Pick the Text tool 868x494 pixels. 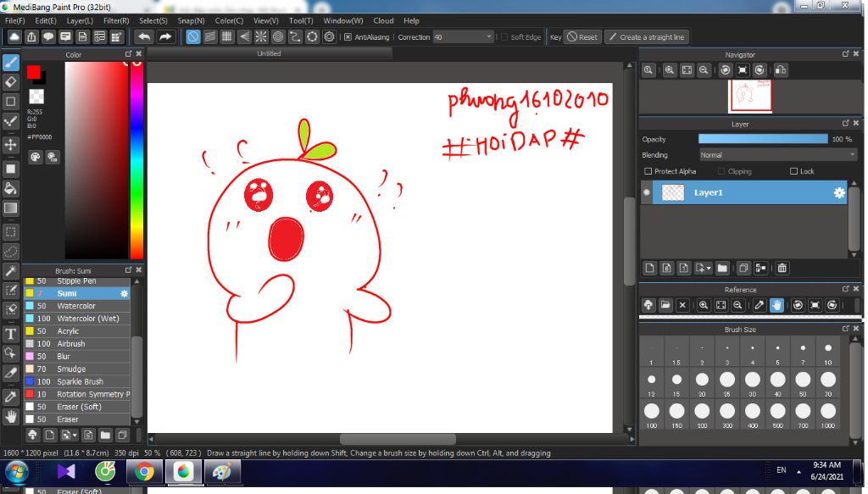[x=10, y=334]
